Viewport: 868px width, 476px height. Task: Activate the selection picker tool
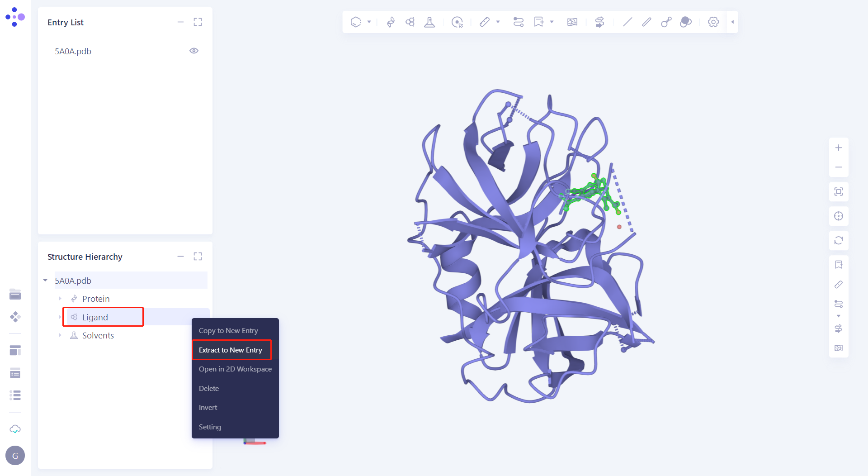pyautogui.click(x=458, y=22)
